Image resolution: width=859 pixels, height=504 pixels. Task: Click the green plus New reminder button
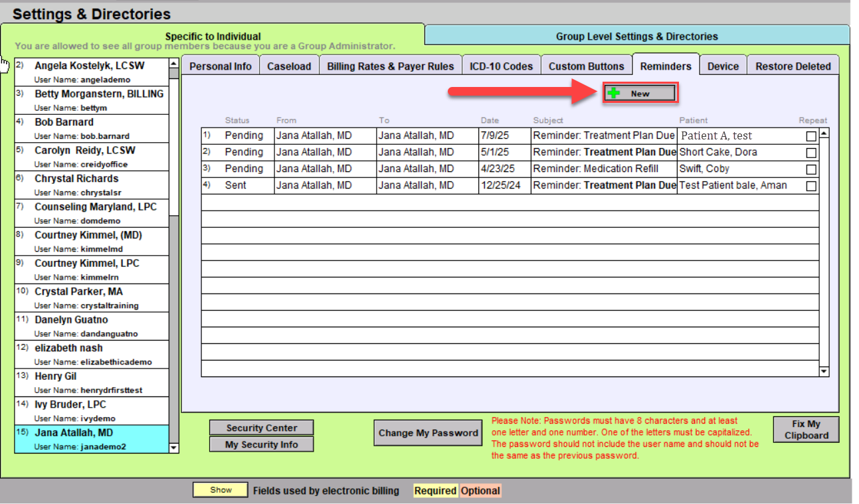click(x=640, y=94)
